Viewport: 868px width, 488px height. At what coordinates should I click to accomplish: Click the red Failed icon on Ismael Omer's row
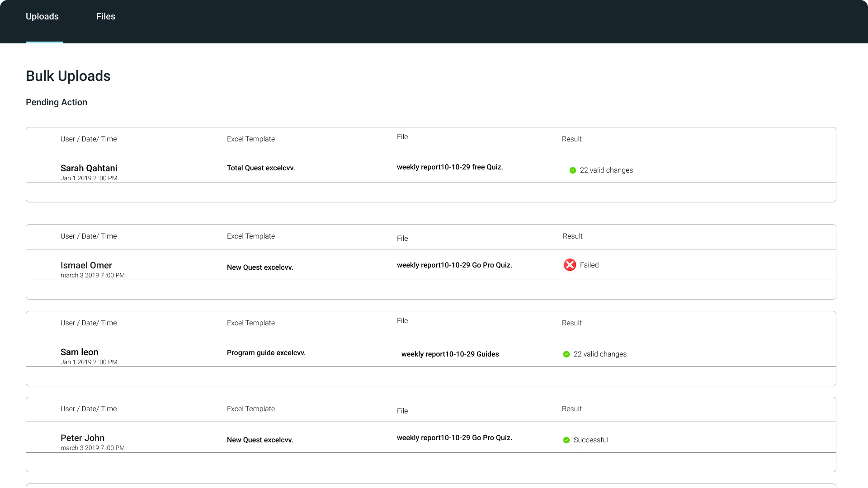pos(569,265)
